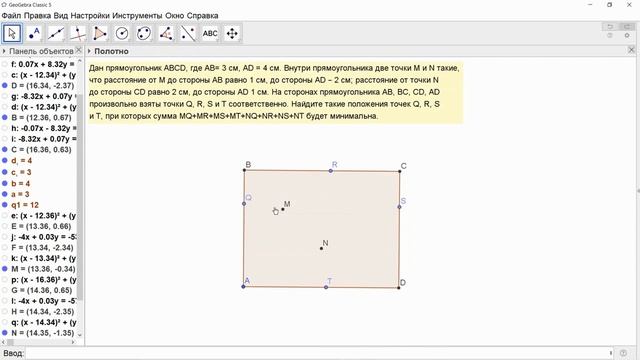Open the Вид menu
Image resolution: width=640 pixels, height=360 pixels.
point(61,16)
